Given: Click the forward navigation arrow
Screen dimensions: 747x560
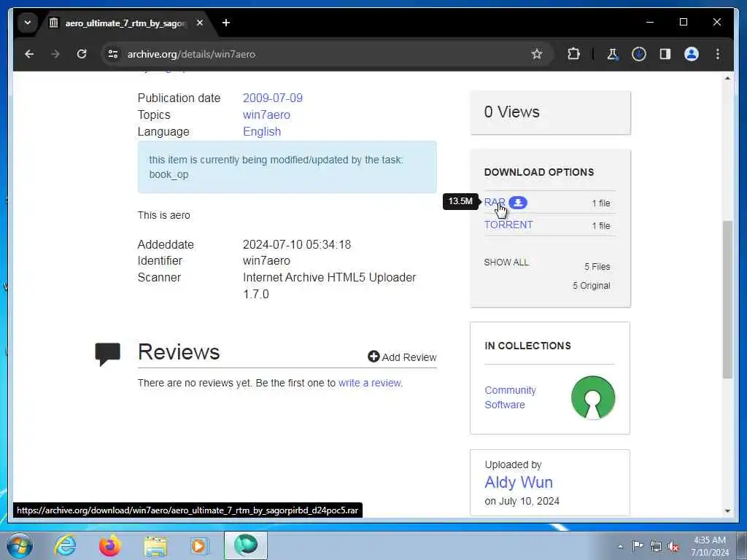Looking at the screenshot, I should tap(55, 54).
